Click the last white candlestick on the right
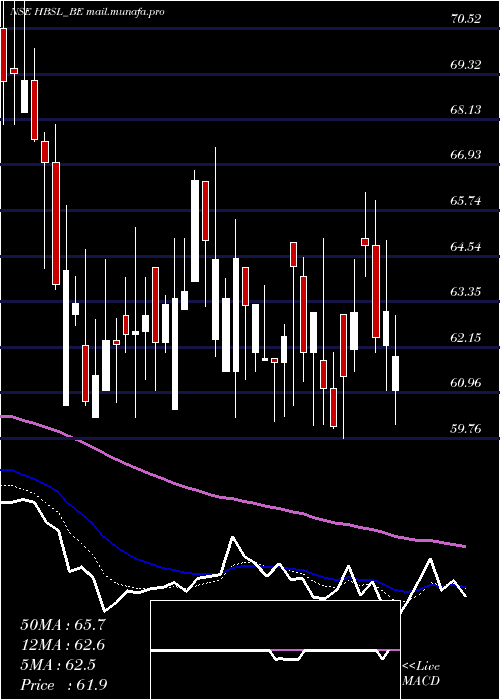The height and width of the screenshot is (700, 500). click(x=395, y=373)
